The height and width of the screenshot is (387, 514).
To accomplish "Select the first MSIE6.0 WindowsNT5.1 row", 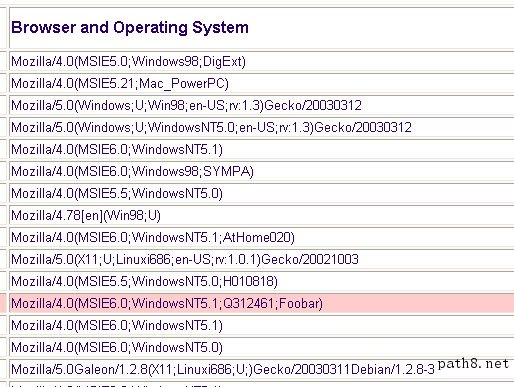I will tap(262, 149).
